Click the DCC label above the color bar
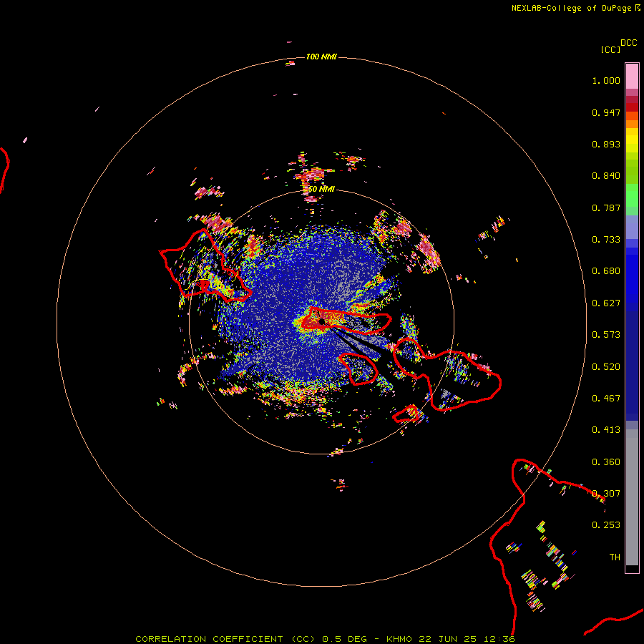This screenshot has height=644, width=644. tap(629, 43)
